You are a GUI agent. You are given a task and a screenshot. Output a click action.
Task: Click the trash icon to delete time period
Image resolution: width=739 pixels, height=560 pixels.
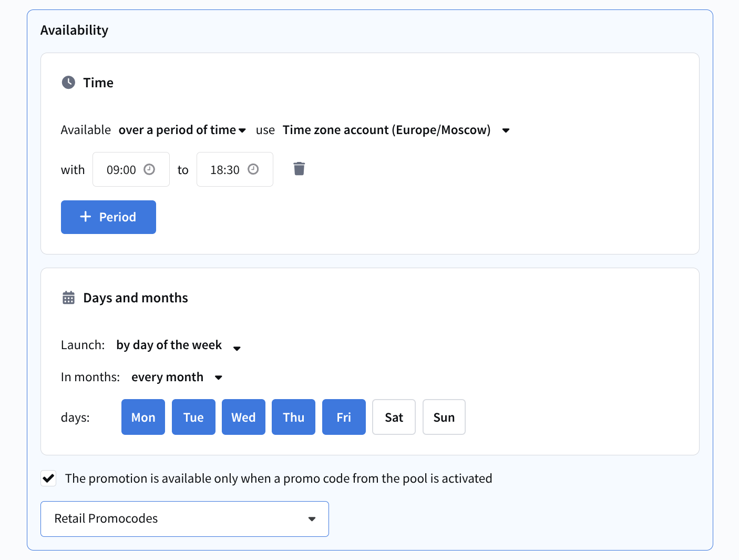[299, 169]
